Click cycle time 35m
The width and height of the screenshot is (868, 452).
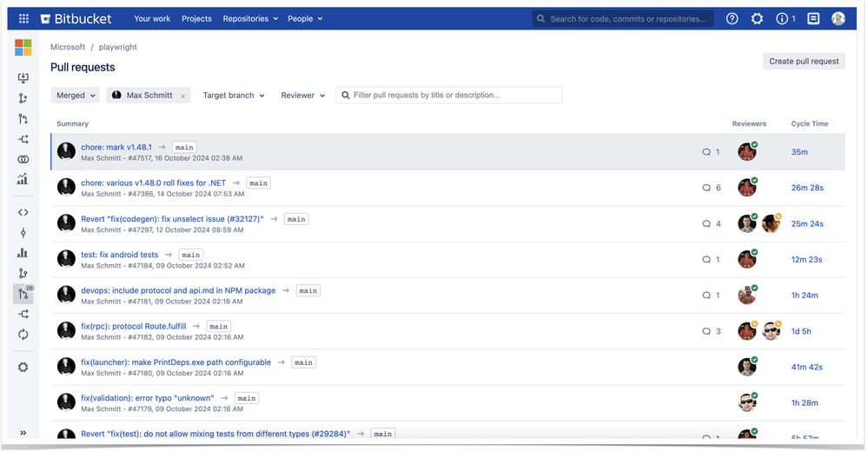799,152
